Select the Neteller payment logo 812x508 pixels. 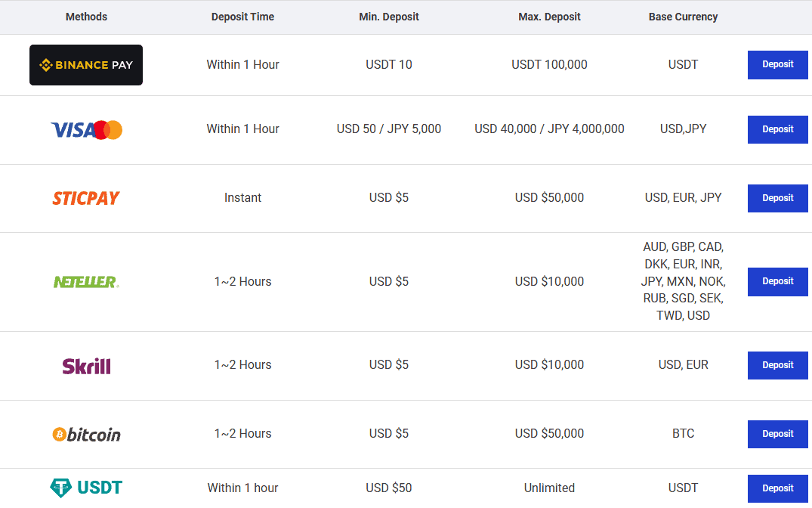85,281
